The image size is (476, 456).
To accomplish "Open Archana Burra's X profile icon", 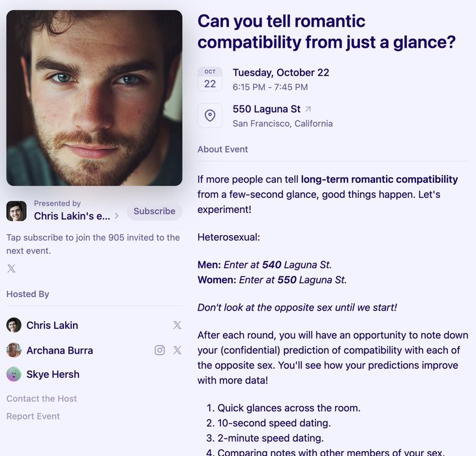I will tap(177, 350).
